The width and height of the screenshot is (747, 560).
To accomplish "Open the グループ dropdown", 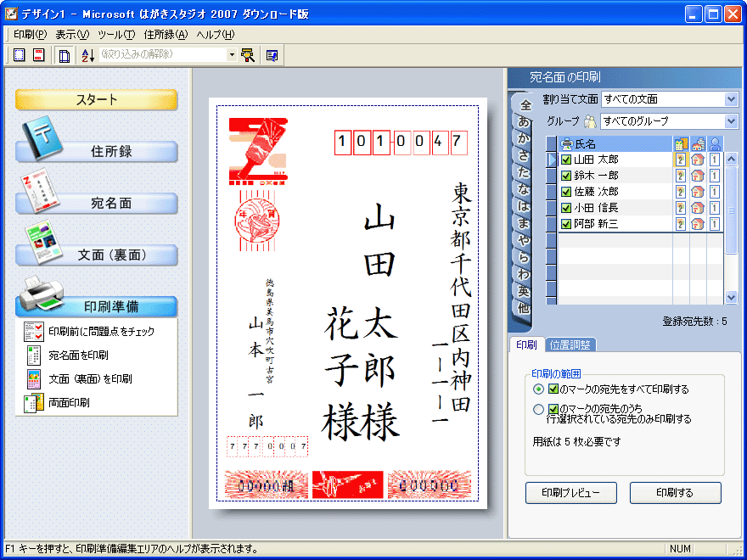I will 731,121.
